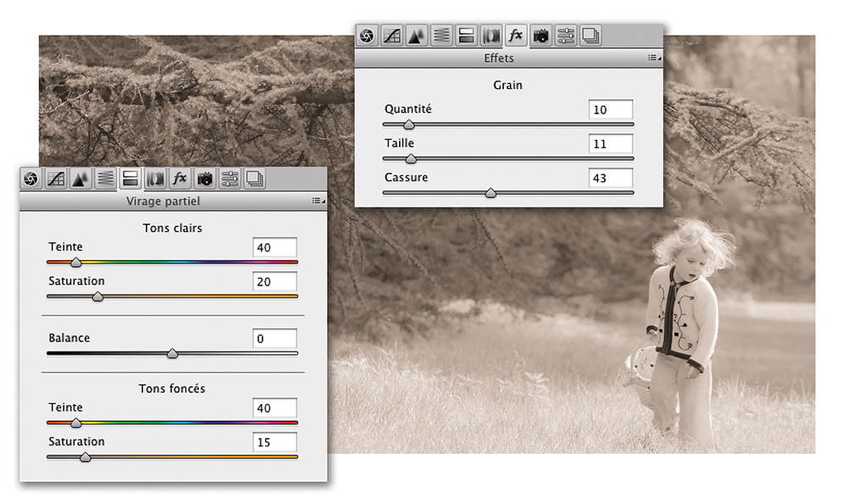Click the Tons clairs Teinte slider handle
Viewport: 847px width, 504px height.
coord(76,263)
